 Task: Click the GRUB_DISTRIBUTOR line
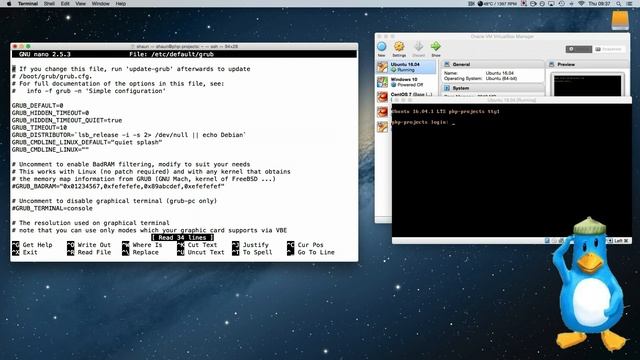click(129, 135)
